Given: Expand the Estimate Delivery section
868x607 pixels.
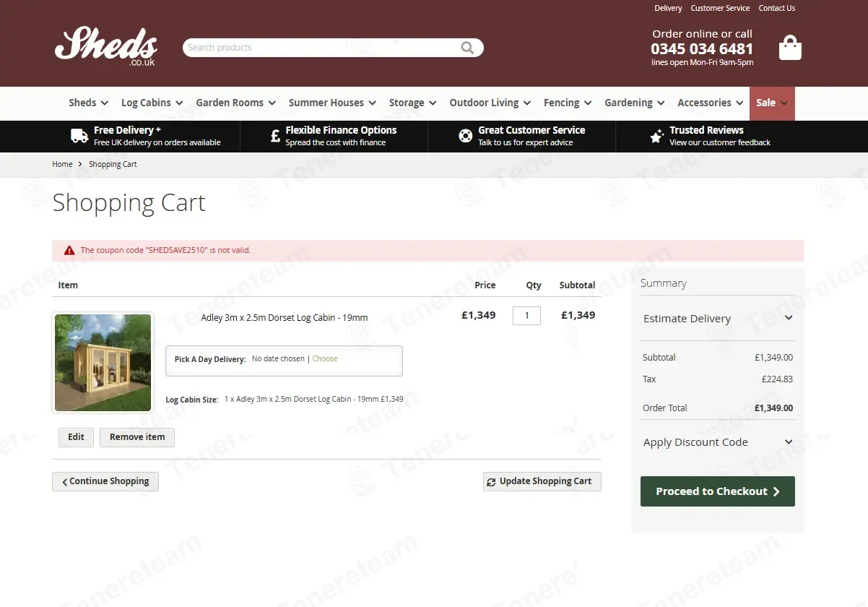Looking at the screenshot, I should tap(717, 319).
